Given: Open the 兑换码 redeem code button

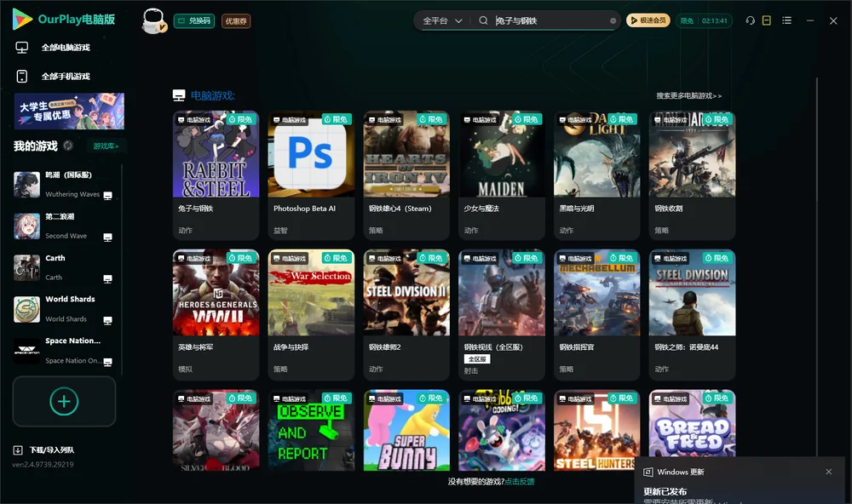Looking at the screenshot, I should 194,20.
